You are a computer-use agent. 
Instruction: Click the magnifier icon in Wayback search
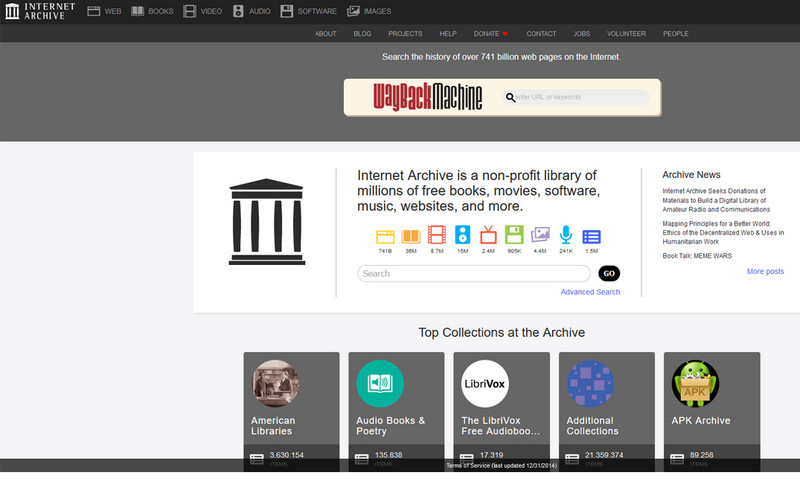510,97
